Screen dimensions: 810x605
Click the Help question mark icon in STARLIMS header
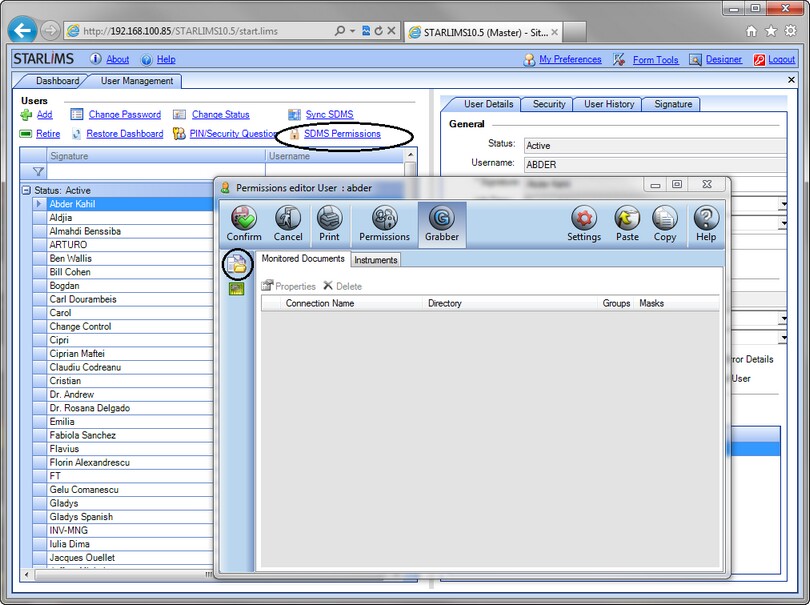pyautogui.click(x=147, y=59)
